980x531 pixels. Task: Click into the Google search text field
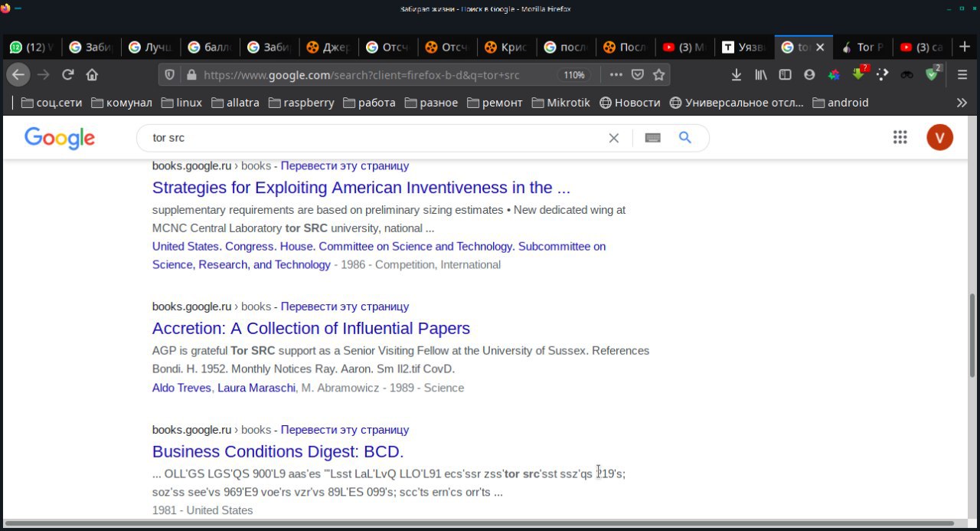coord(375,138)
